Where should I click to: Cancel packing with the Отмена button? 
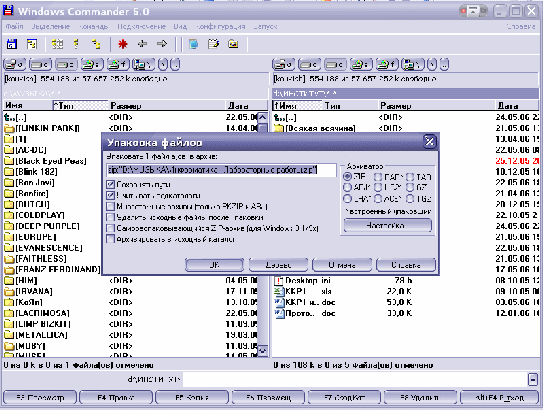pos(342,265)
